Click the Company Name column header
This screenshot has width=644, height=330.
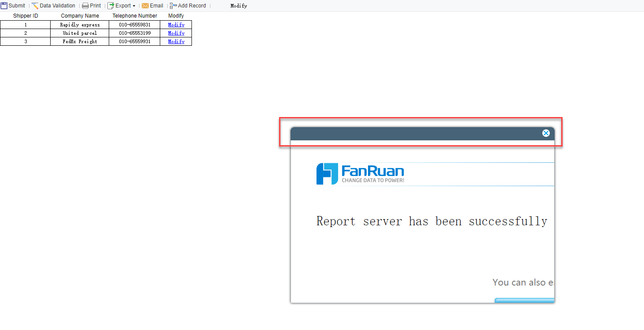(x=80, y=15)
